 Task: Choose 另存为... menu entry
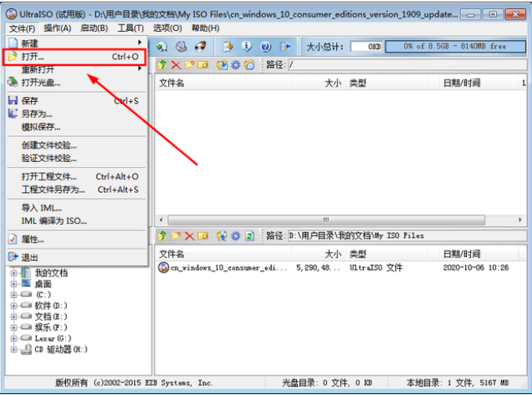(x=76, y=114)
